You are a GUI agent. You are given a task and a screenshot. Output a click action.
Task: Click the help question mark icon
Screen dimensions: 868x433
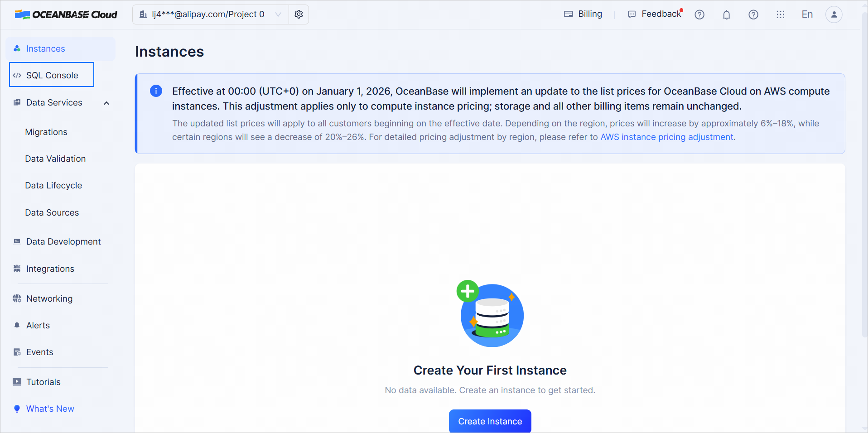pos(753,14)
